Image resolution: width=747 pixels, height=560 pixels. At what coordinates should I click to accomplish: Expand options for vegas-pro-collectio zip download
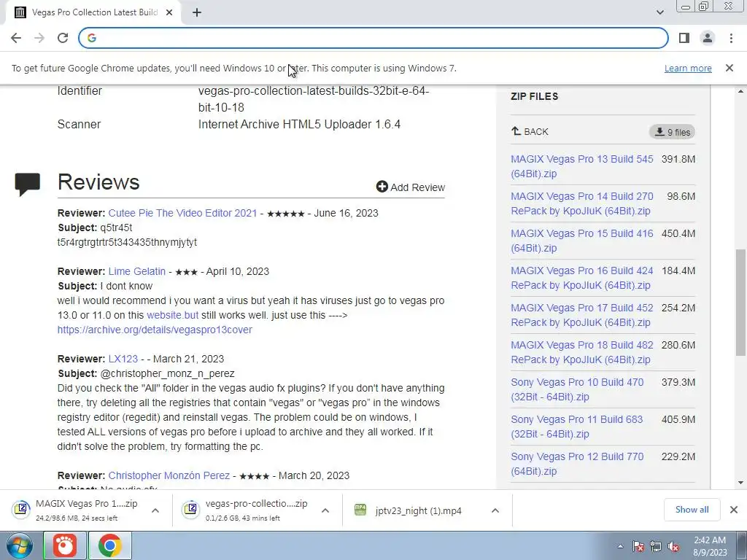[x=325, y=510]
